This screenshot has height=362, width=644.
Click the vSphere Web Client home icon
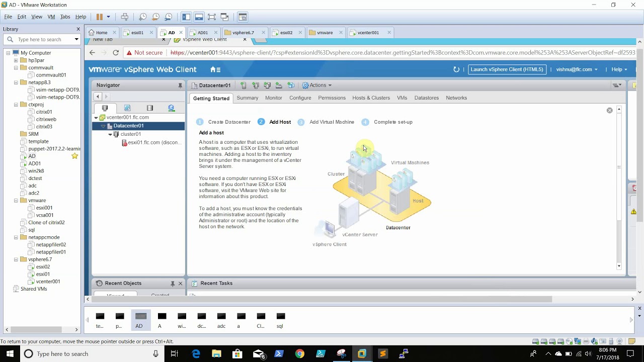215,69
